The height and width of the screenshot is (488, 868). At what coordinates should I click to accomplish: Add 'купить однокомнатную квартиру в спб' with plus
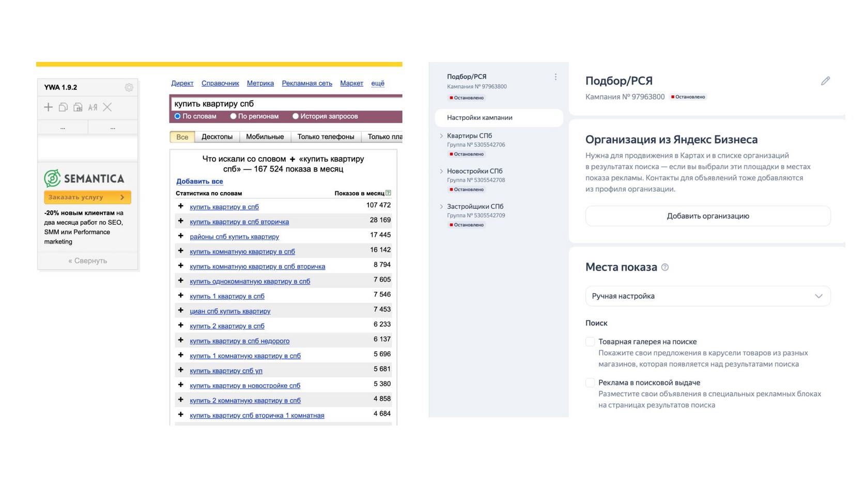point(181,280)
